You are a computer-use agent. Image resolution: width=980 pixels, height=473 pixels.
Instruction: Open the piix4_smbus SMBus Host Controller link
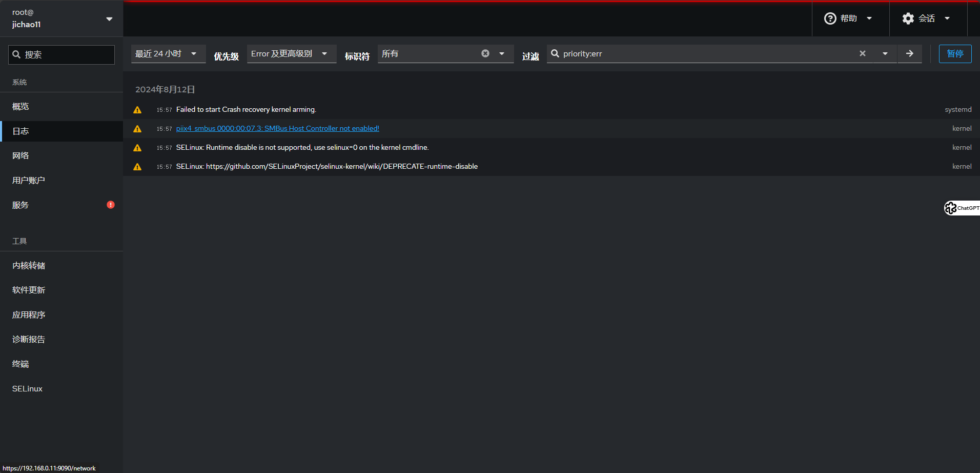[x=277, y=129]
